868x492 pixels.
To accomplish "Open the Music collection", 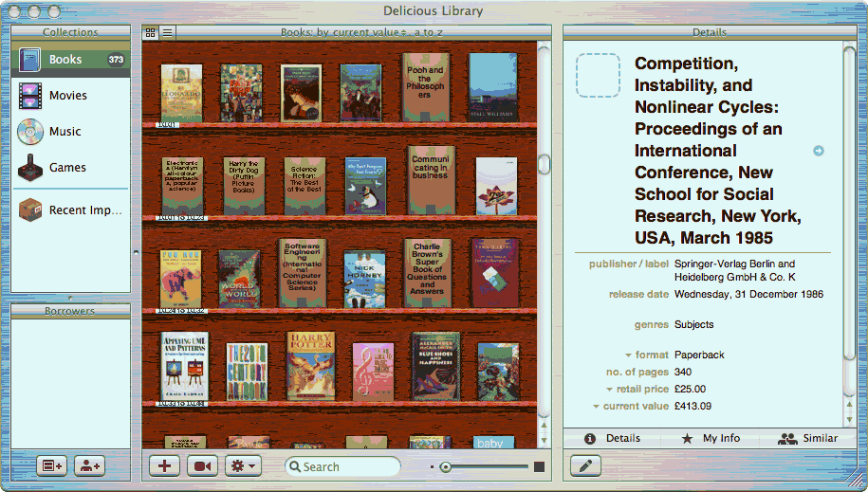I will [71, 132].
